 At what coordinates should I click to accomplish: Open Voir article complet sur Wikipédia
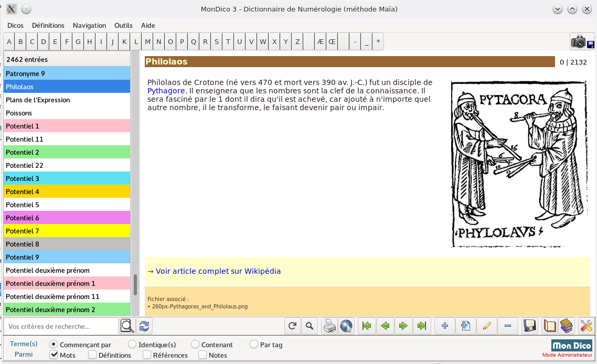click(x=218, y=271)
